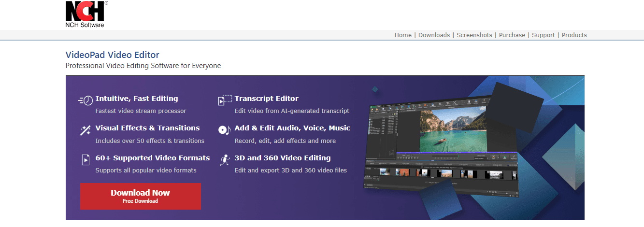This screenshot has height=227, width=644.
Task: Click the Intuitive, Fast Editing stopwatch icon
Action: (85, 100)
